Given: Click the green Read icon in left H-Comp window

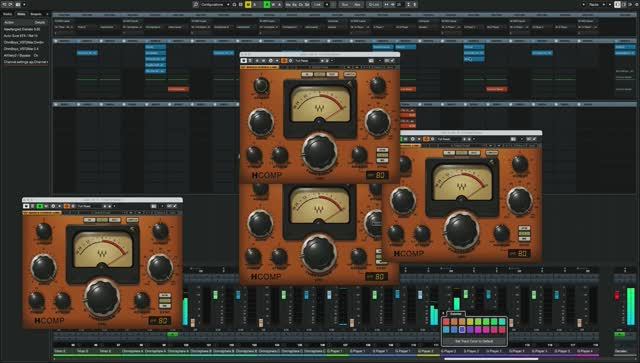Looking at the screenshot, I should (40, 206).
